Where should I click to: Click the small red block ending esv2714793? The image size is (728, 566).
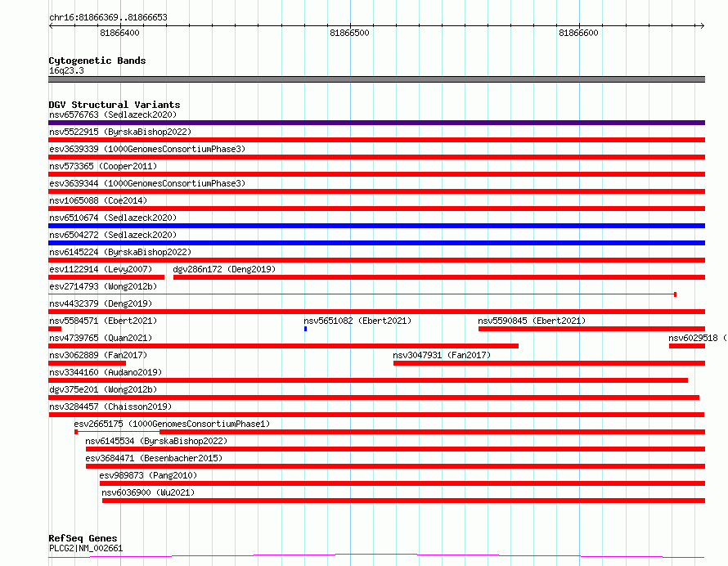675,294
